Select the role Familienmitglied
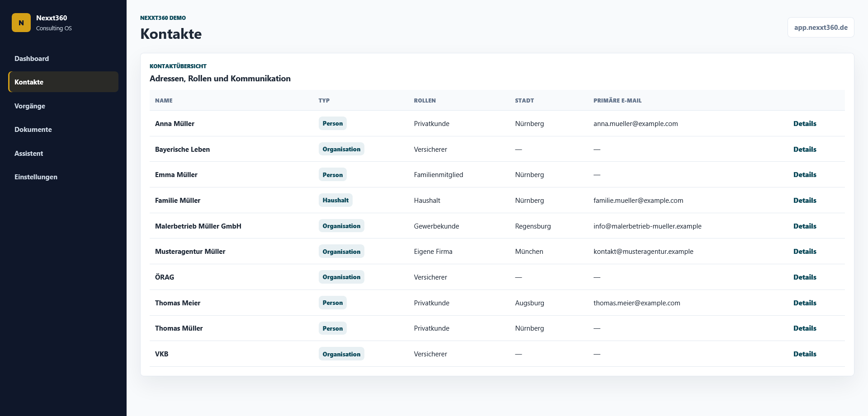This screenshot has height=416, width=868. [439, 175]
